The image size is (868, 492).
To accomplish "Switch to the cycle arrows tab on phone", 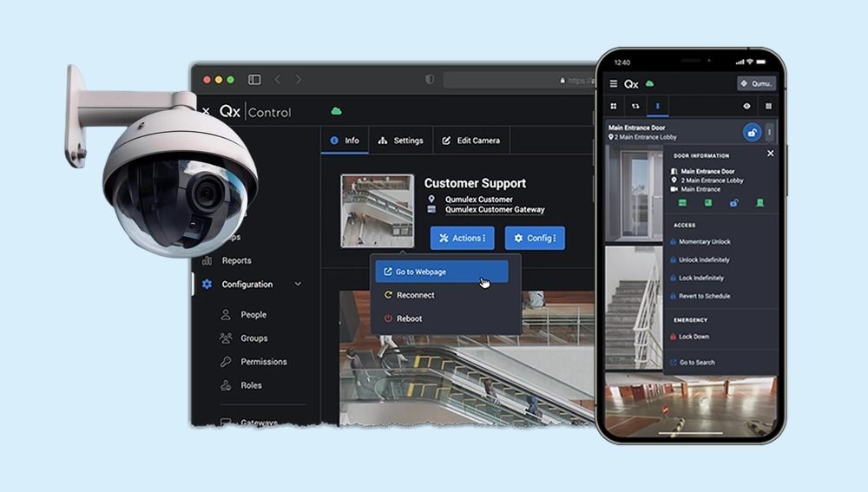I will click(x=635, y=106).
